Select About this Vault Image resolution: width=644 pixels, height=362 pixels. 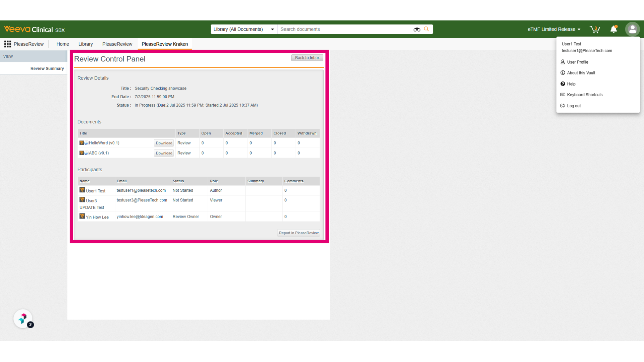click(x=581, y=73)
